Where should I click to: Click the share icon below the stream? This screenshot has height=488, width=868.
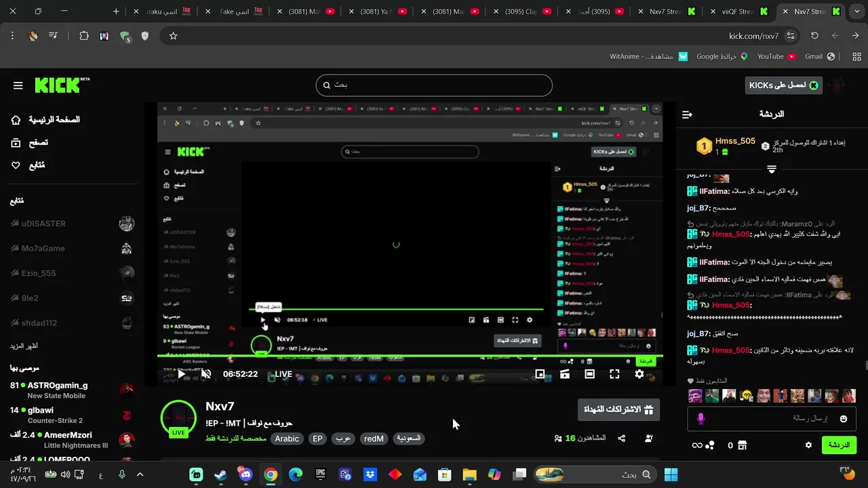[x=622, y=439]
